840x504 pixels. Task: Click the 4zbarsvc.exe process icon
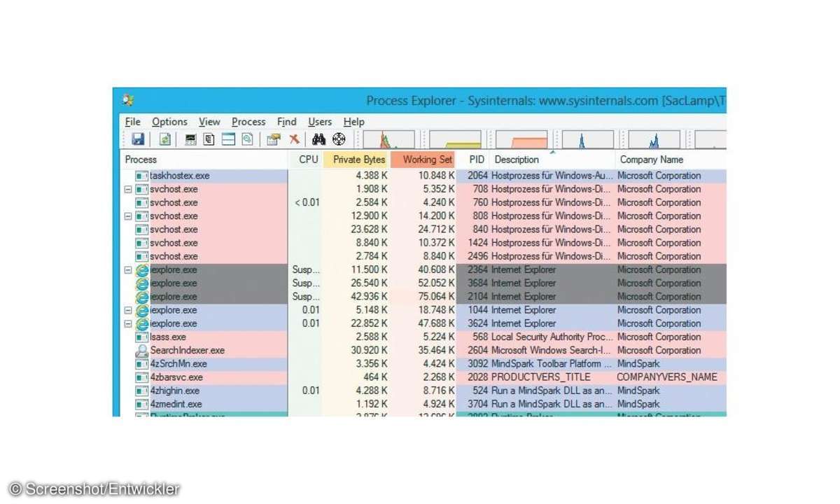tap(142, 377)
